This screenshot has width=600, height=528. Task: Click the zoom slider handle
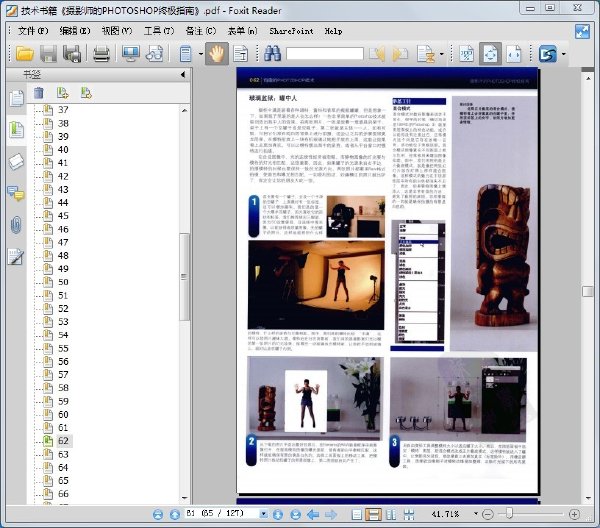tap(509, 513)
